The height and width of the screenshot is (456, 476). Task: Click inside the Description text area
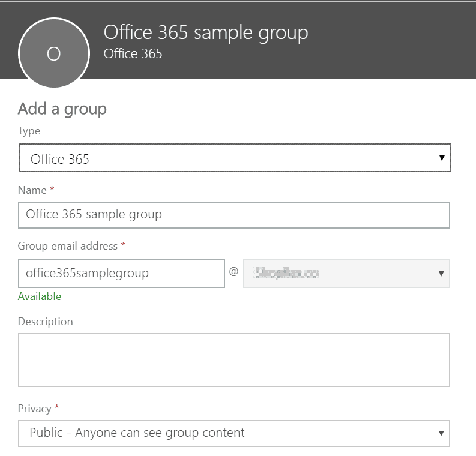pos(234,360)
